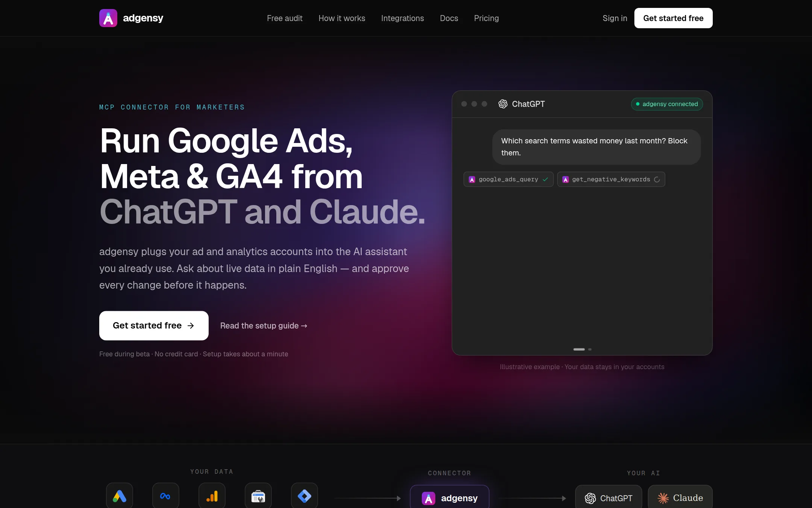Click the ChatGPT icon in Your AI card
812x508 pixels.
coord(590,498)
